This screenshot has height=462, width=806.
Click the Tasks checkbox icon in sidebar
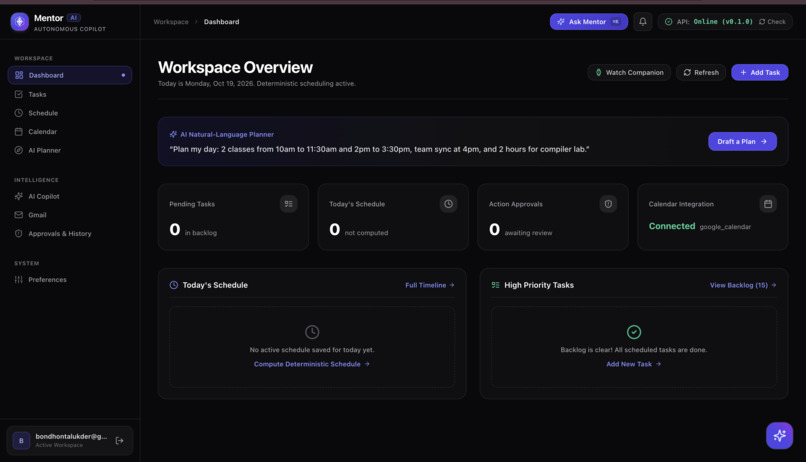[19, 95]
